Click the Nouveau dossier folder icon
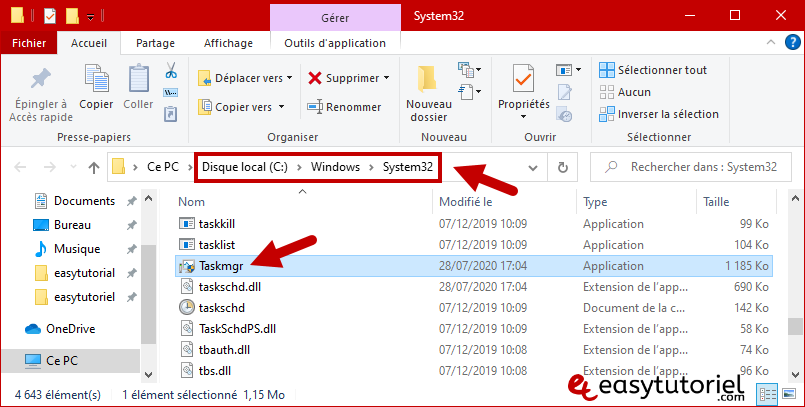The image size is (805, 407). [x=428, y=80]
